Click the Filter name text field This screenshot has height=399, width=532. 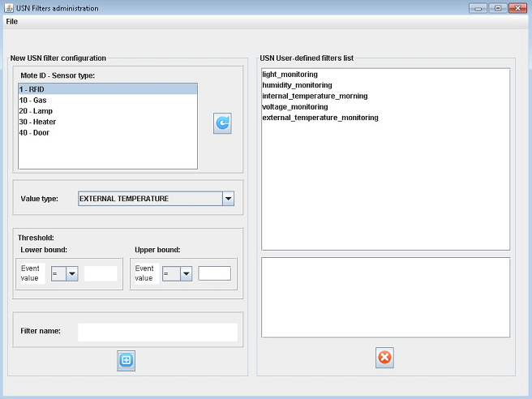click(157, 332)
